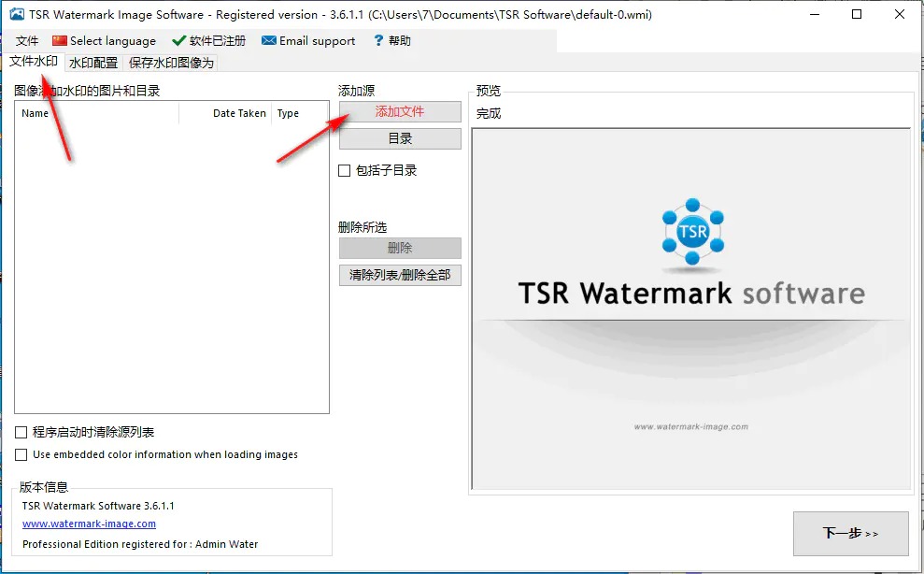Click the 目录 button
This screenshot has height=574, width=924.
[400, 138]
